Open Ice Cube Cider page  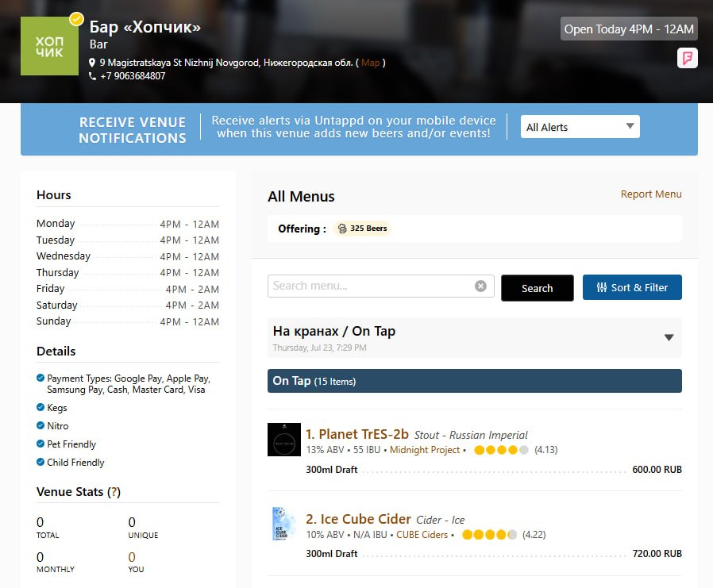[x=358, y=519]
